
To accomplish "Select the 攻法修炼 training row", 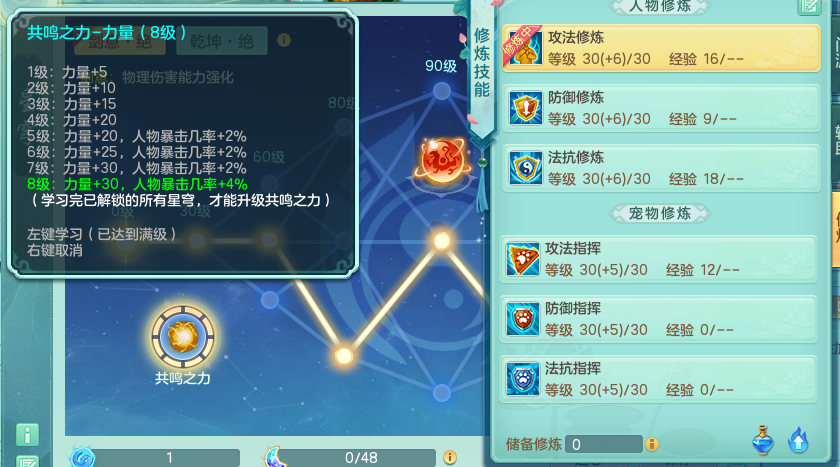I will pos(661,48).
